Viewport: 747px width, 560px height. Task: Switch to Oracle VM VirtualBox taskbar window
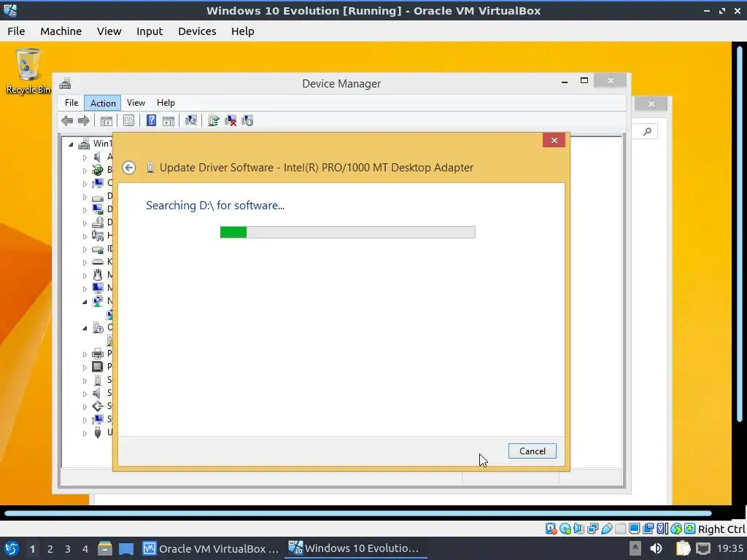[x=211, y=548]
